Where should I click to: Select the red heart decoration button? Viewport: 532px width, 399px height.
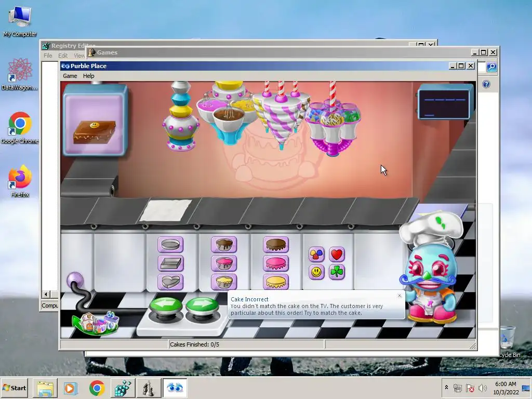[337, 254]
